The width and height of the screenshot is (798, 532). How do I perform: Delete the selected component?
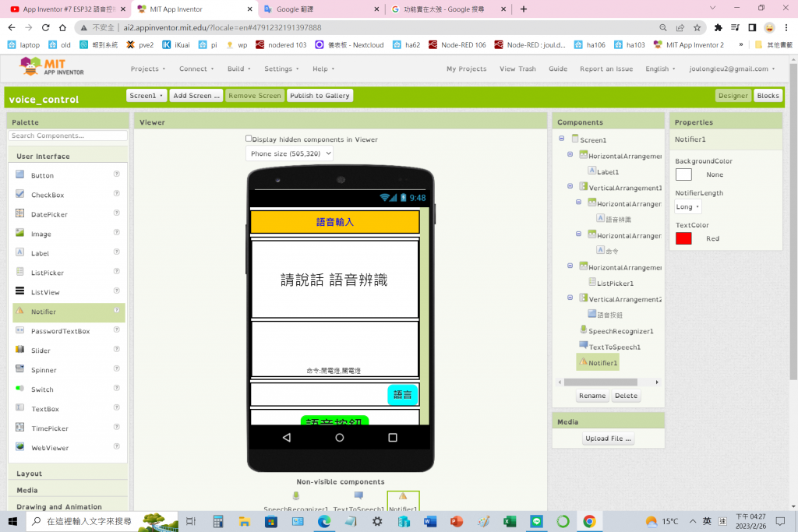click(626, 396)
